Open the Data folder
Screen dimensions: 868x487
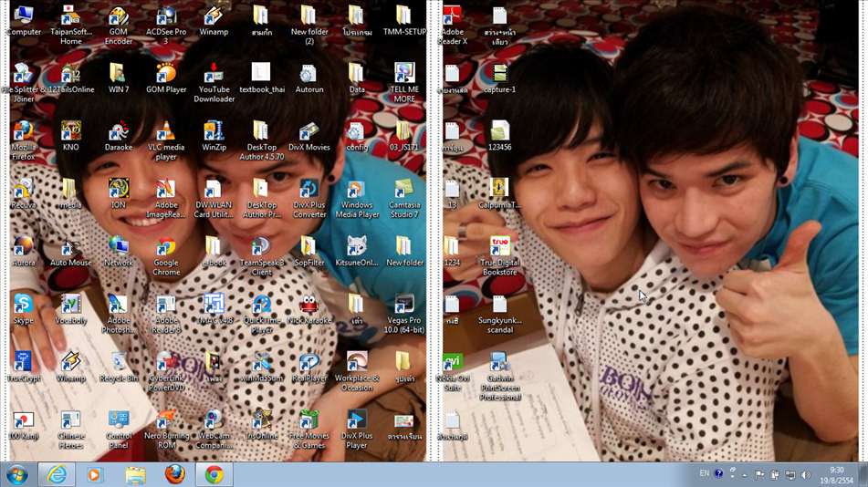[357, 78]
